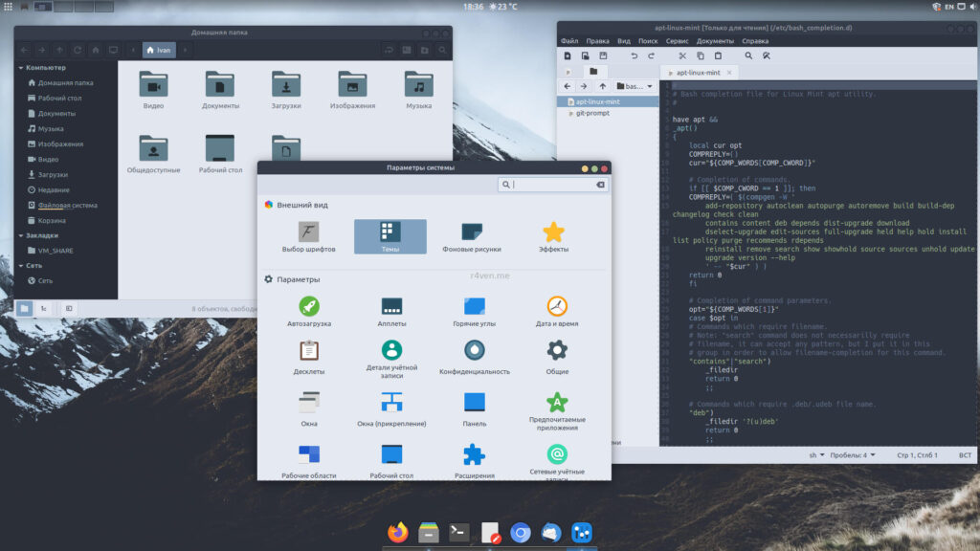
Task: Launch Firefox from the dock
Action: [x=397, y=533]
